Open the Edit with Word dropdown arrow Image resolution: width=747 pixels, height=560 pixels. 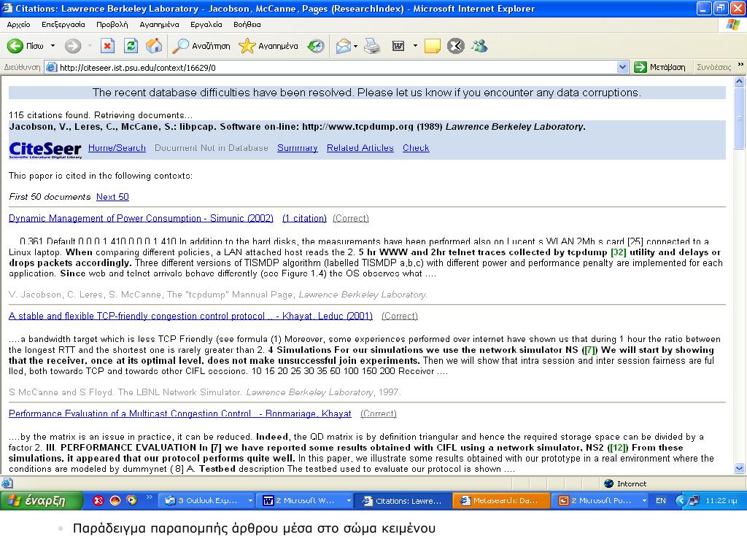[415, 46]
